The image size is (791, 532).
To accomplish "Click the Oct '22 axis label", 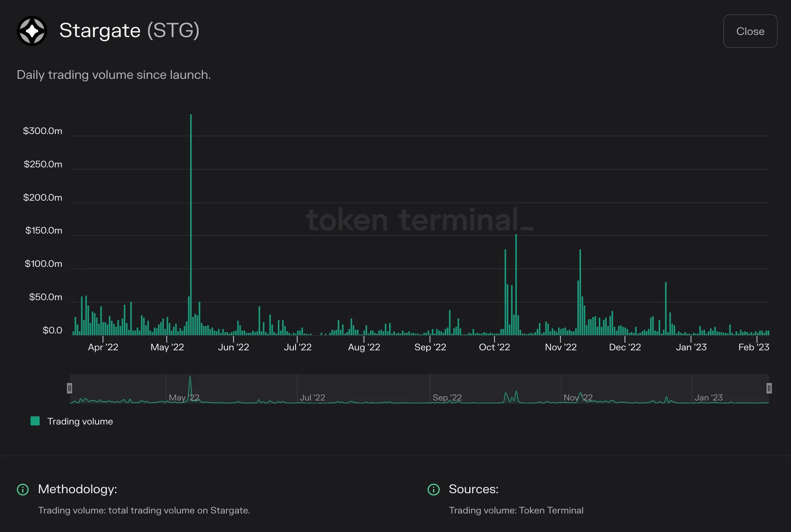I will tap(495, 347).
